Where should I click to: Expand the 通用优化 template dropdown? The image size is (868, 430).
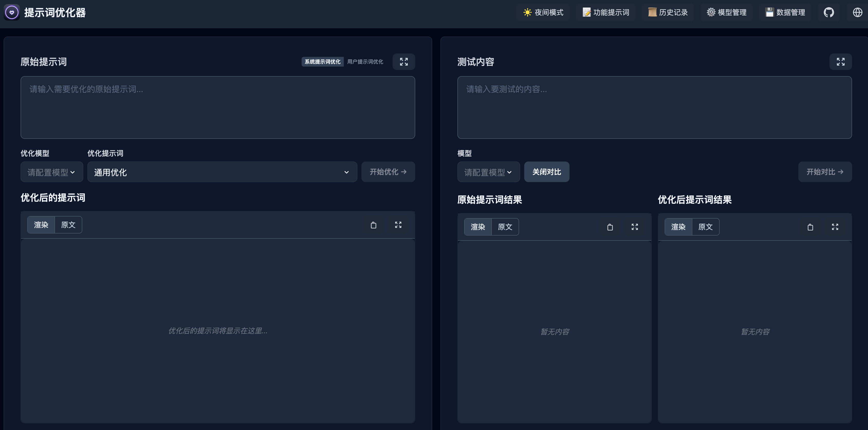click(x=222, y=172)
